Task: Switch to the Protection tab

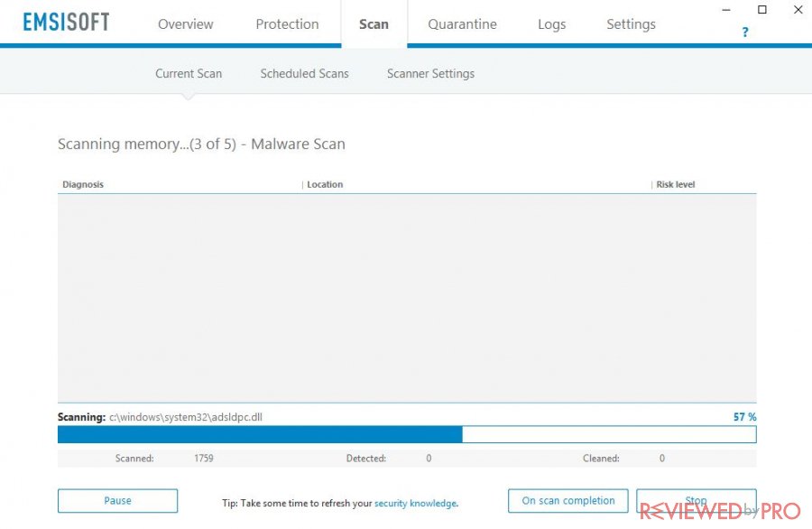Action: click(287, 24)
